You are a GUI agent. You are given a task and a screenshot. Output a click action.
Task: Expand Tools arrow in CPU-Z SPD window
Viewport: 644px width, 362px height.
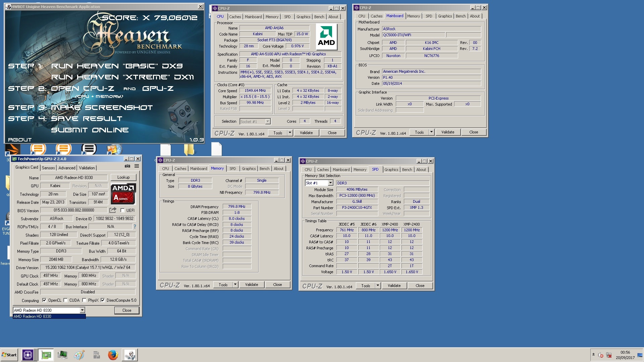pyautogui.click(x=378, y=286)
